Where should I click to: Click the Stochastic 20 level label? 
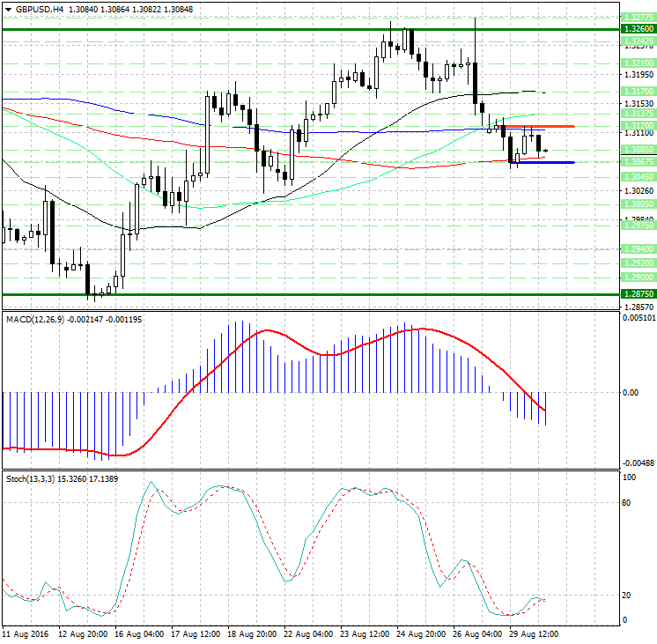[627, 596]
